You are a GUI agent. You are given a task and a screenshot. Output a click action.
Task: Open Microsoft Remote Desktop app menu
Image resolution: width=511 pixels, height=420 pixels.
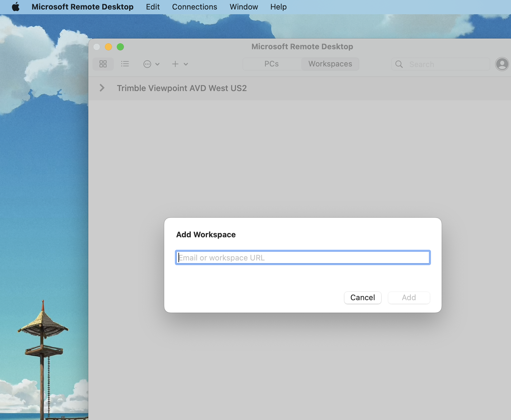click(x=82, y=7)
